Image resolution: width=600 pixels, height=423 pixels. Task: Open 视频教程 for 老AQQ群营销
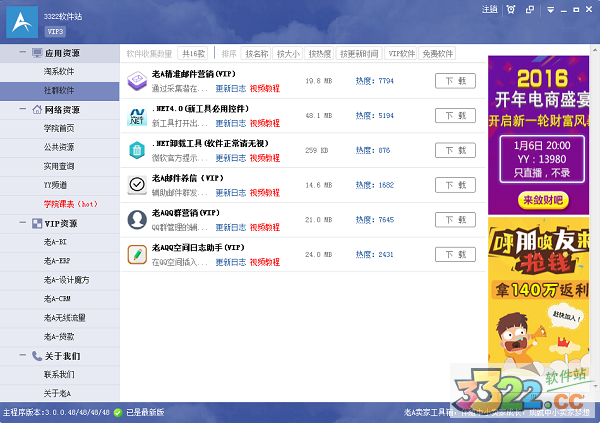coord(265,227)
